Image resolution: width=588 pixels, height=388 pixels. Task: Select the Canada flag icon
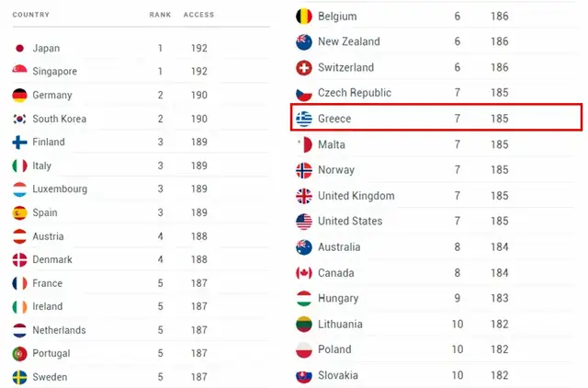tap(304, 273)
